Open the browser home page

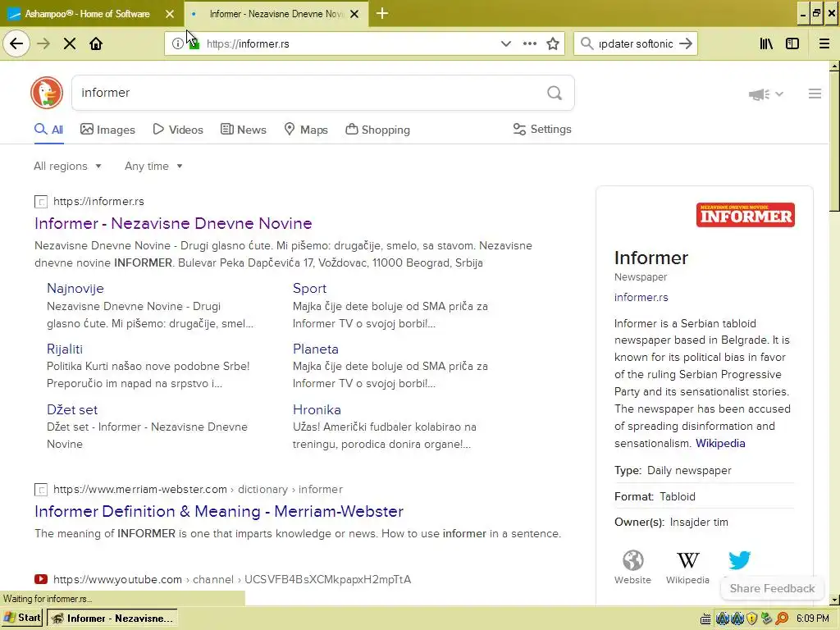(x=96, y=43)
